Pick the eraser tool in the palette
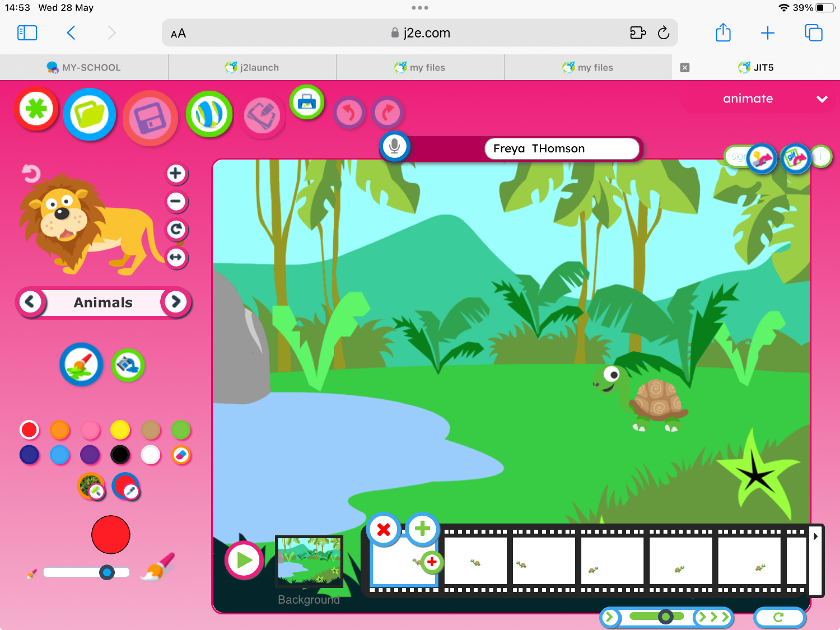 tap(181, 455)
